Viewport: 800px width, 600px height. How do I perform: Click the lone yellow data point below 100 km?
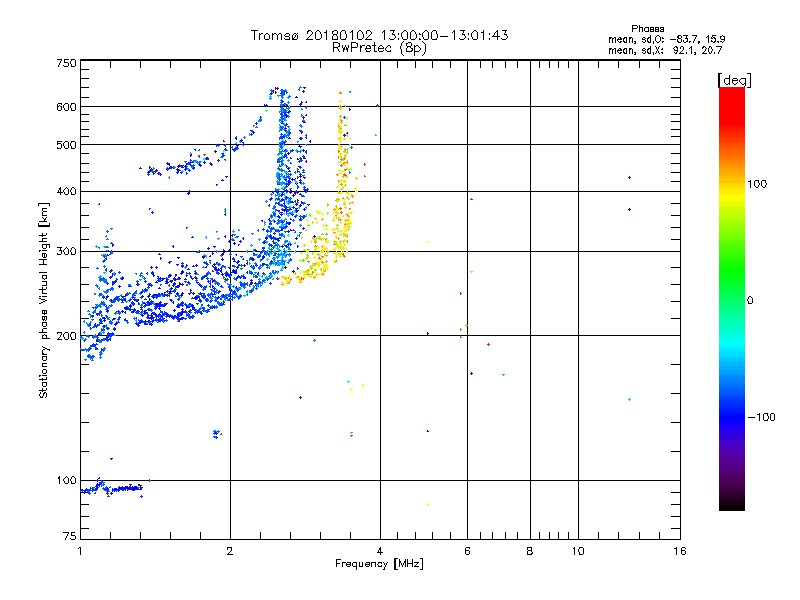click(428, 505)
